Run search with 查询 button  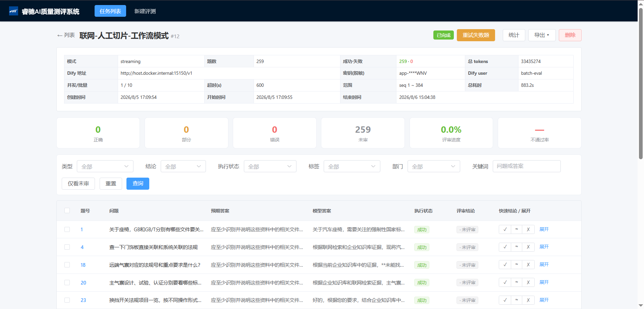point(138,184)
